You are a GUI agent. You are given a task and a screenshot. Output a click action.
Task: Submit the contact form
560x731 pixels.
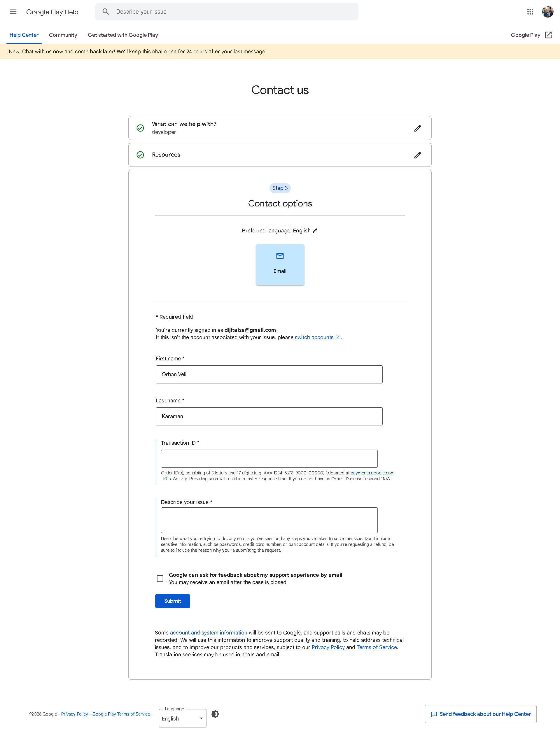[172, 601]
